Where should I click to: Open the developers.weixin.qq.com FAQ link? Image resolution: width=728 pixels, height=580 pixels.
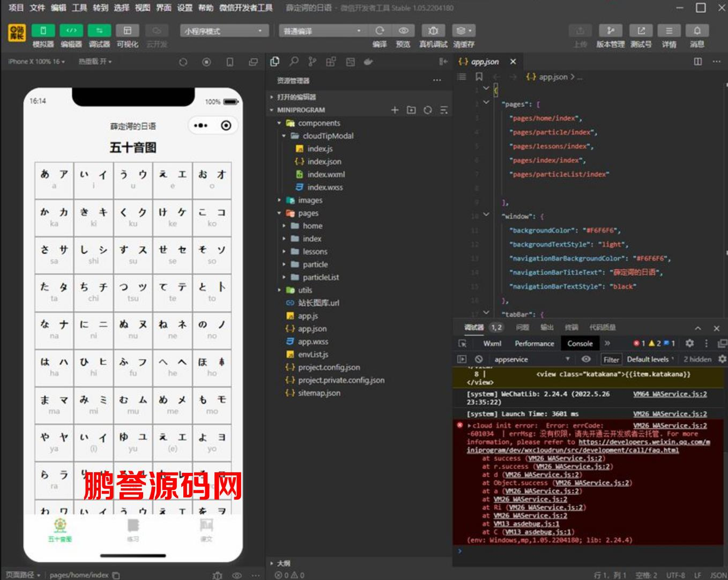[588, 446]
